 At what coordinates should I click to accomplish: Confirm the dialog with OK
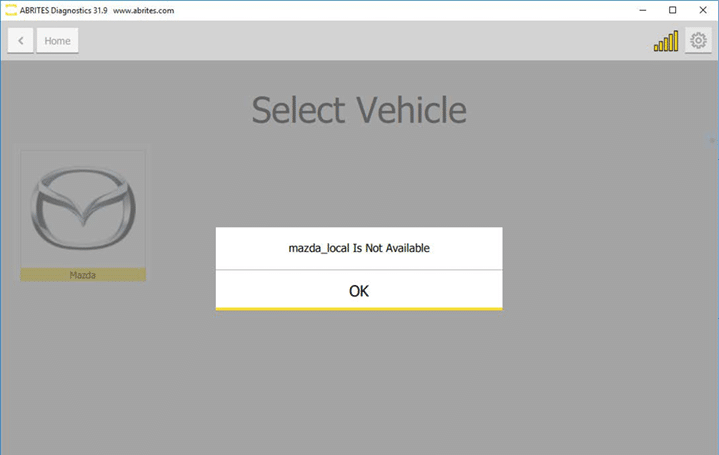(358, 290)
